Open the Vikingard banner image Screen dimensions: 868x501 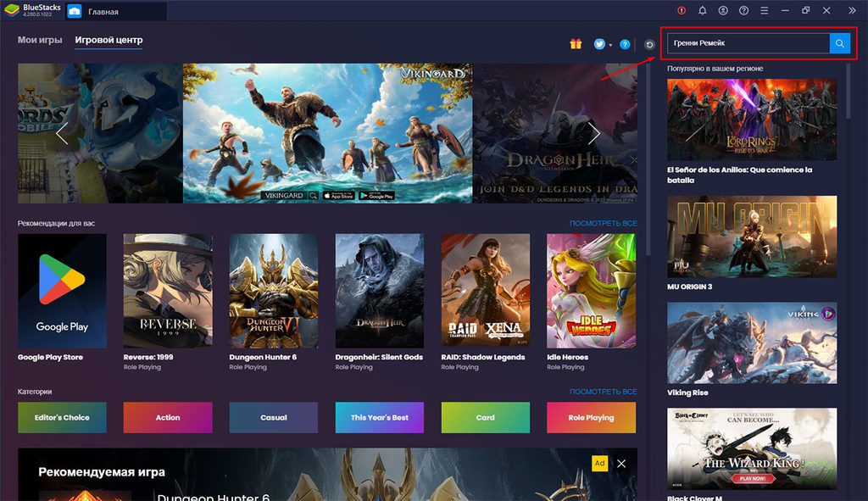pos(328,133)
